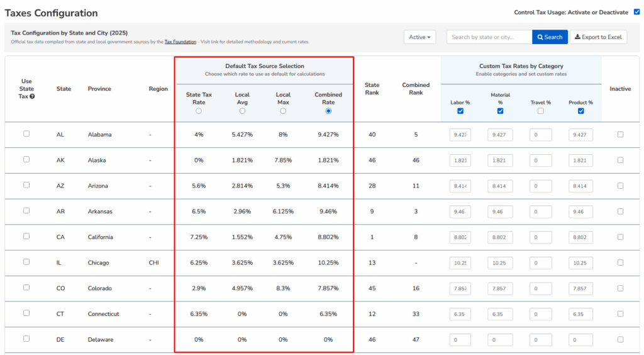Image resolution: width=644 pixels, height=355 pixels.
Task: Check Use State Tax for Connecticut
Action: point(26,313)
